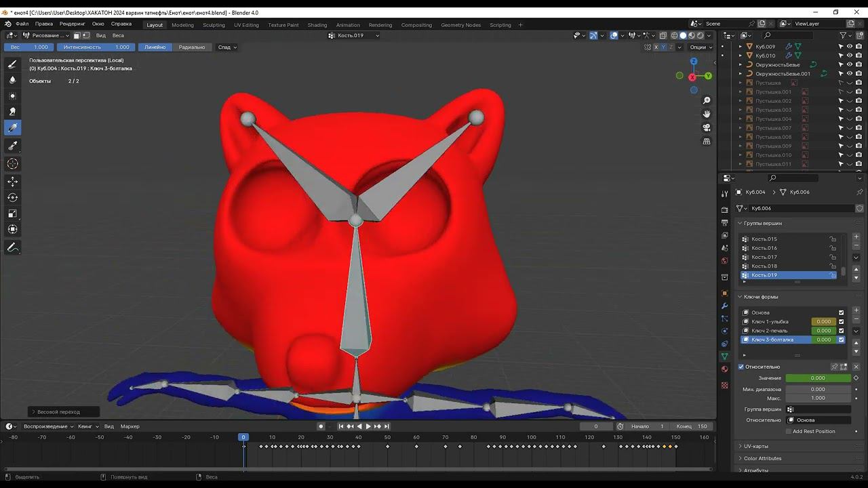Select the Move tool
Screen dimensions: 868x488
12,182
